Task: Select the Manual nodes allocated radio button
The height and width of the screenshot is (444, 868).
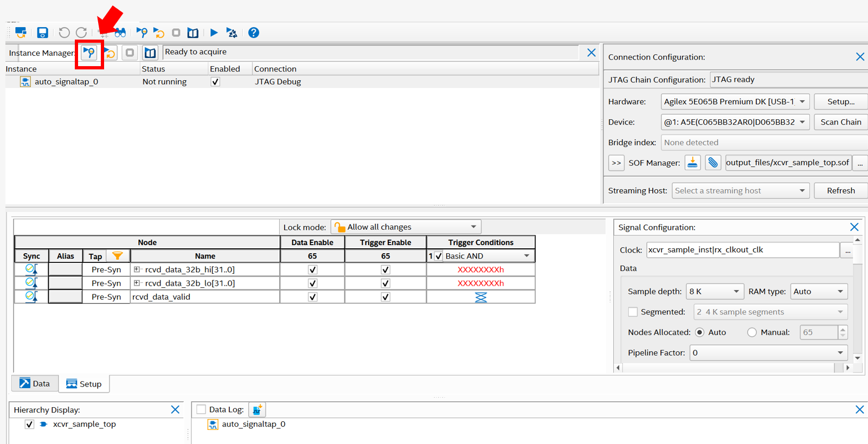Action: click(x=751, y=332)
